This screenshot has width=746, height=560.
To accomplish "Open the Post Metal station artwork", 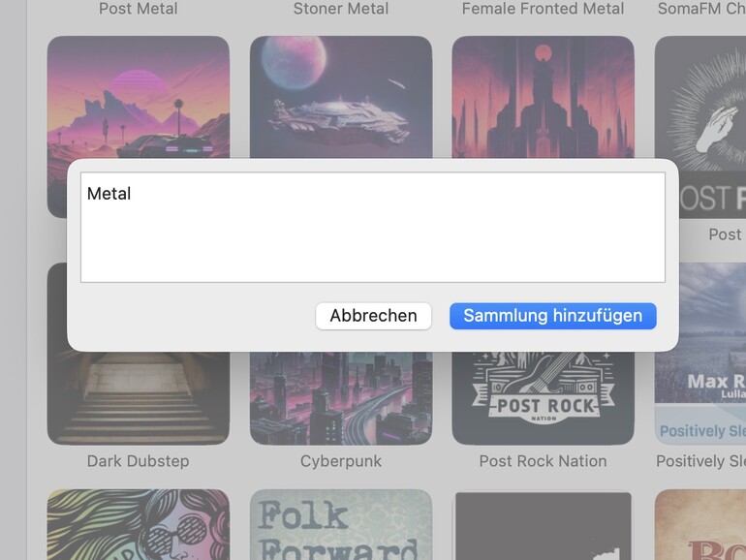I will pyautogui.click(x=139, y=97).
